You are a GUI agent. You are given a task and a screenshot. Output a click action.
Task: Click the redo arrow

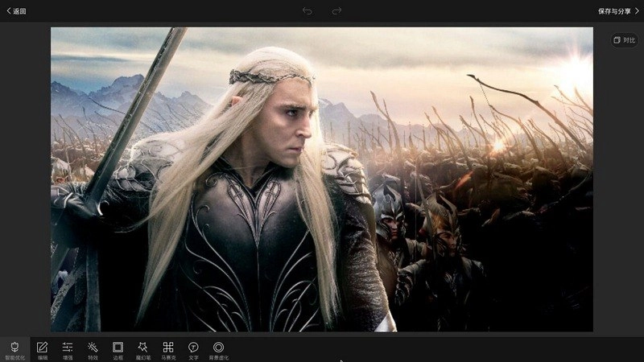(337, 11)
